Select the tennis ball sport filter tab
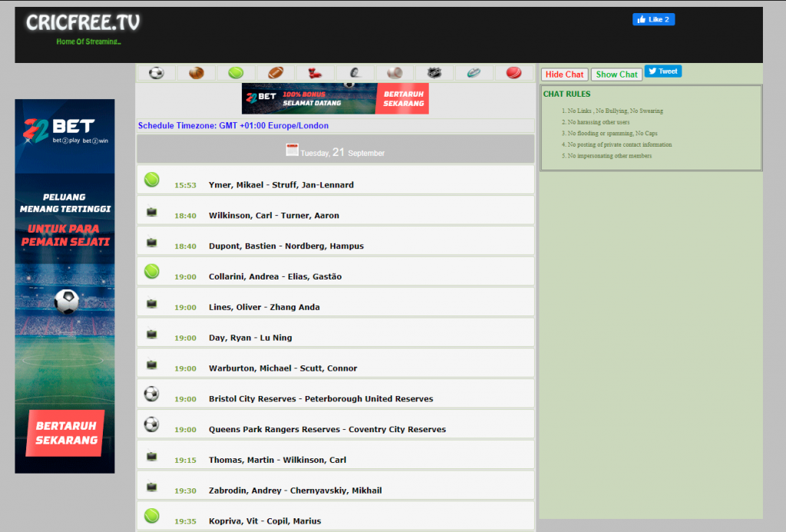786x532 pixels. pos(236,73)
